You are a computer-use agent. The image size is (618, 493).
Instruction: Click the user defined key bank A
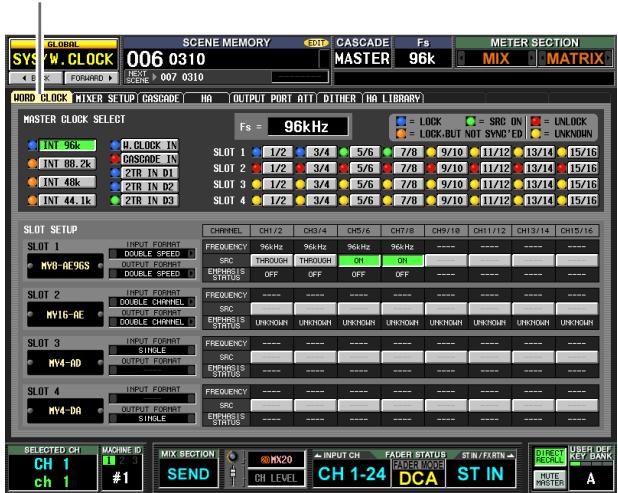[590, 478]
